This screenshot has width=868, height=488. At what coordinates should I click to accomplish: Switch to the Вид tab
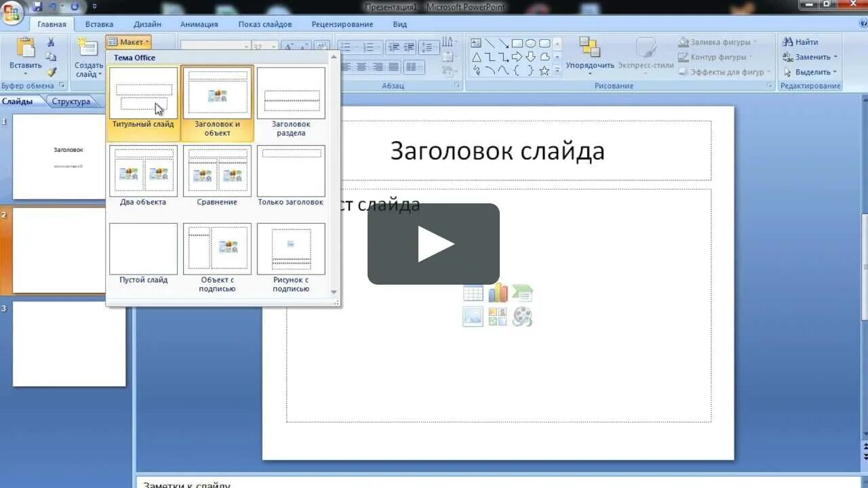(400, 24)
